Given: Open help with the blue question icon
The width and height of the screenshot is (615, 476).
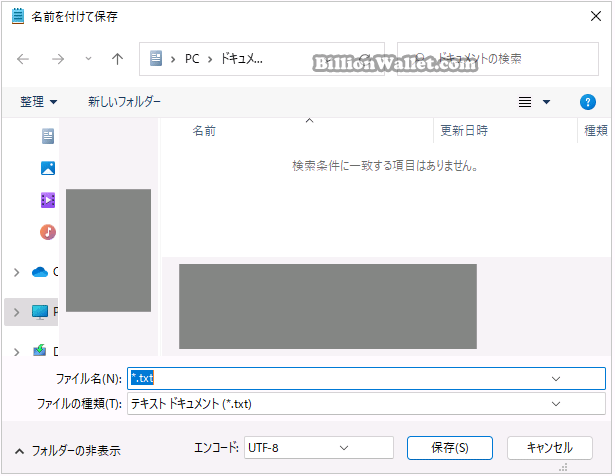Looking at the screenshot, I should coord(588,102).
